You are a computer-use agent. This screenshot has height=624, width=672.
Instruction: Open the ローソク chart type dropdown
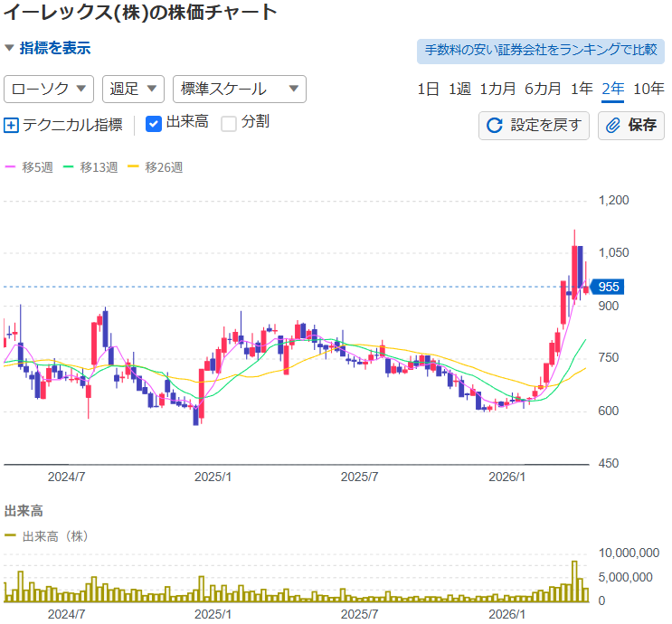click(x=50, y=89)
